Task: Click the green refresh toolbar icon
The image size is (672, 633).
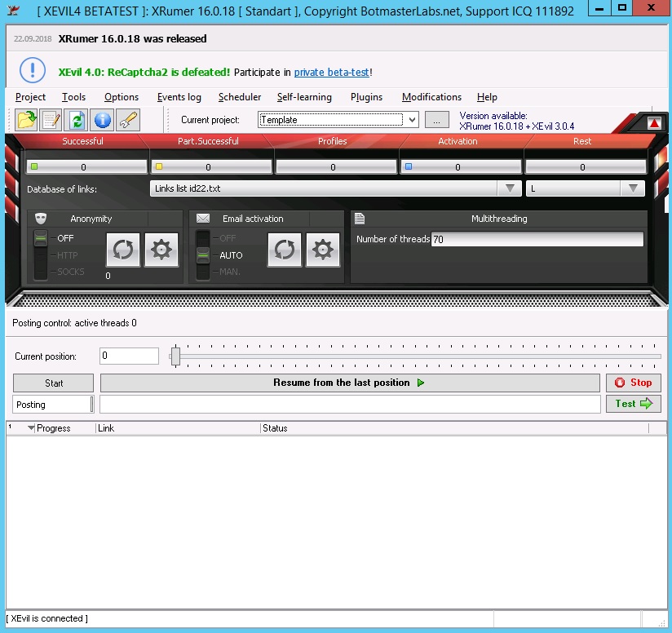Action: (77, 120)
